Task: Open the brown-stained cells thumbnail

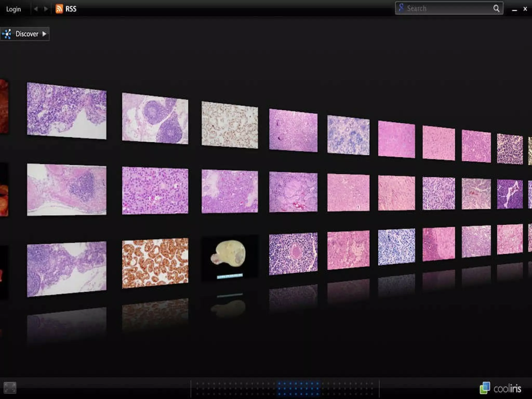Action: click(155, 263)
